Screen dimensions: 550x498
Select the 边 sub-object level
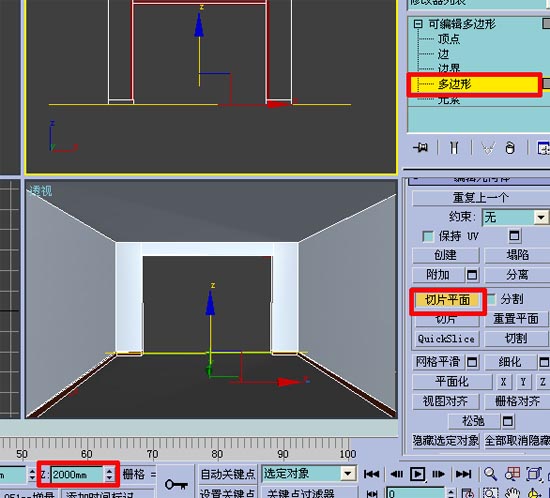pyautogui.click(x=443, y=54)
